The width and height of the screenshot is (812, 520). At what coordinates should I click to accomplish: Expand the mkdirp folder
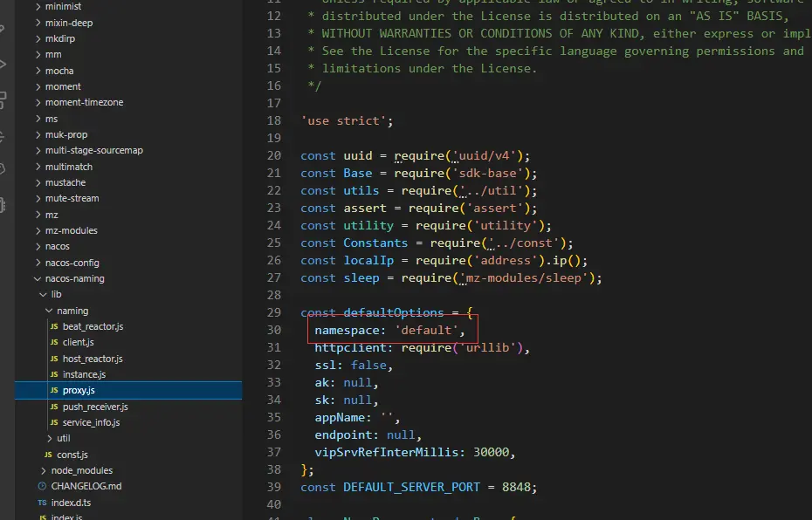(x=38, y=38)
